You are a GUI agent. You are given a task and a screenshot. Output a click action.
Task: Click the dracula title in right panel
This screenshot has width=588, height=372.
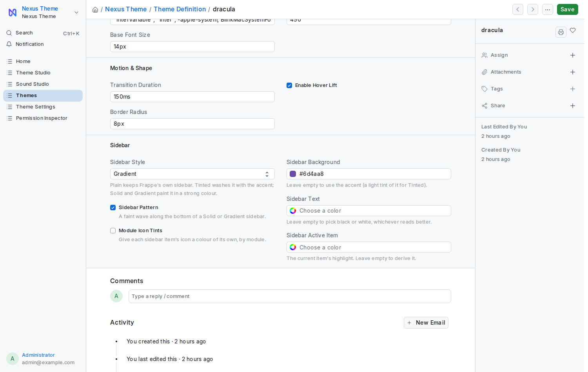(492, 30)
